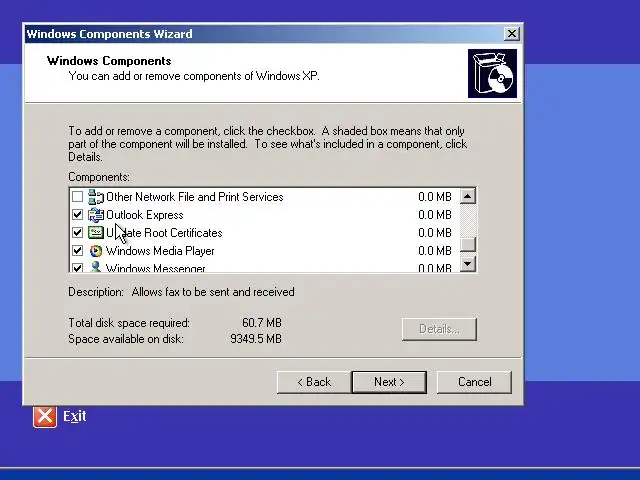Click the Other Network File and Print Services icon
This screenshot has height=480, width=640.
pyautogui.click(x=96, y=197)
